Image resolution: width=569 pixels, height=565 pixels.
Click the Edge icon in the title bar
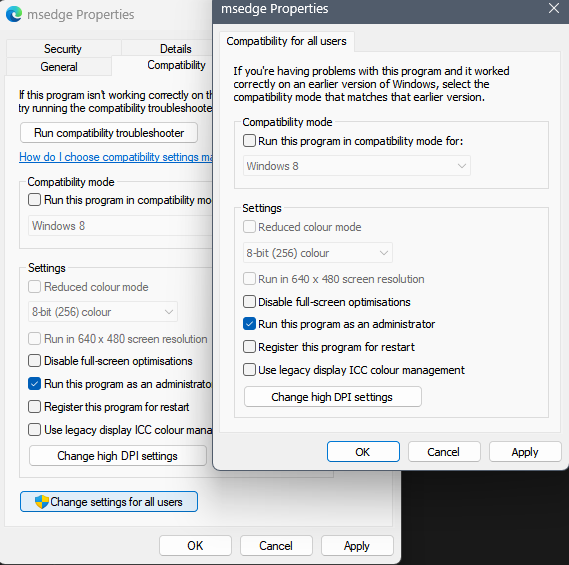[14, 15]
